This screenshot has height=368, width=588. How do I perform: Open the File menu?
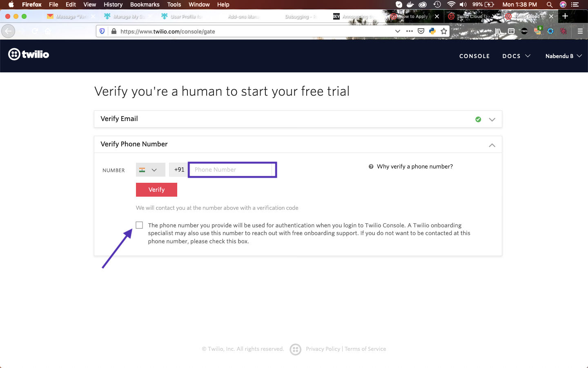53,4
